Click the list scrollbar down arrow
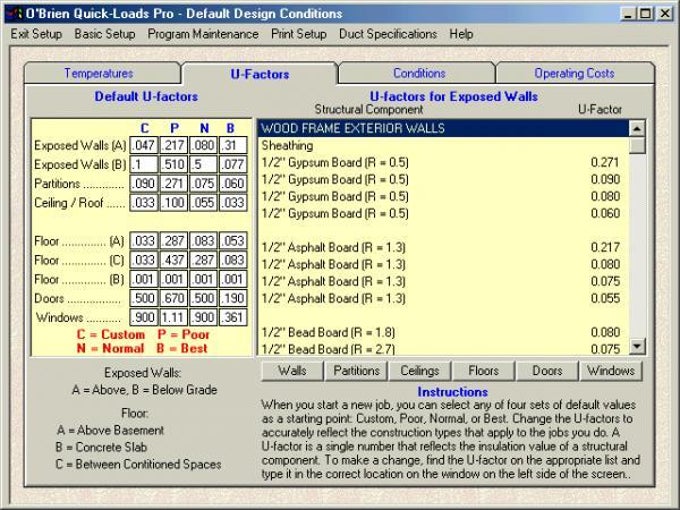680x510 pixels. pyautogui.click(x=637, y=346)
